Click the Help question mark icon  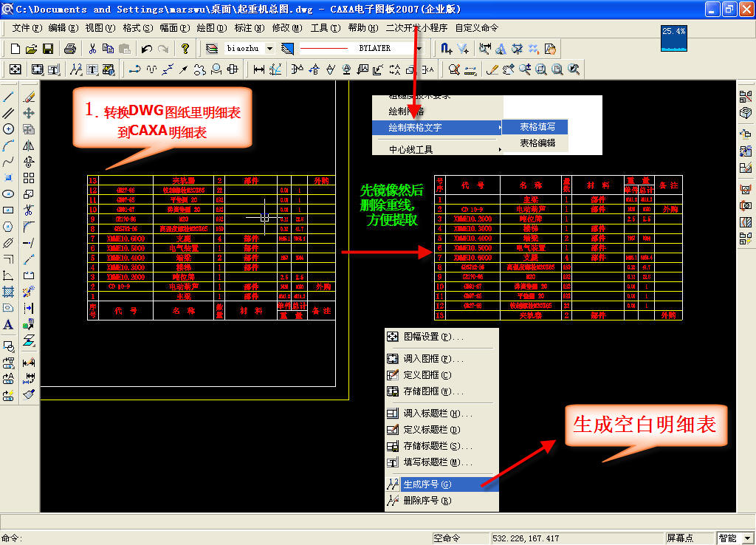[185, 49]
